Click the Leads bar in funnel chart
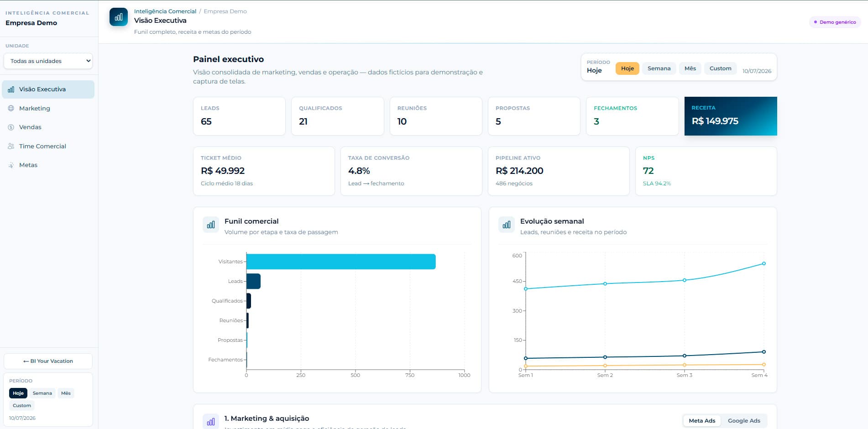Image resolution: width=868 pixels, height=429 pixels. pos(253,281)
